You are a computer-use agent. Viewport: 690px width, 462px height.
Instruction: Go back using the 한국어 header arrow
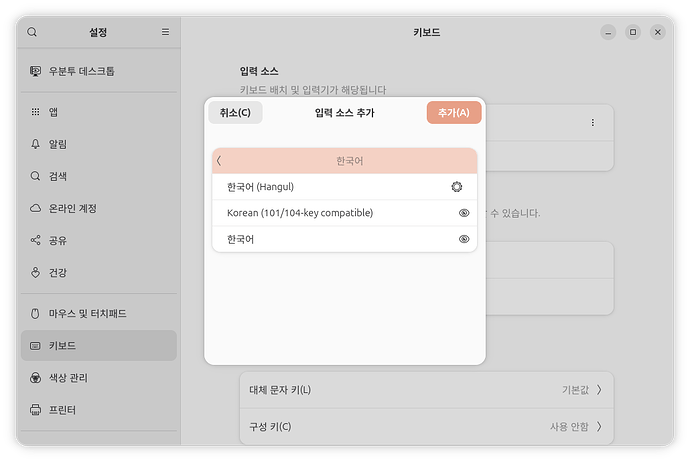(x=219, y=161)
